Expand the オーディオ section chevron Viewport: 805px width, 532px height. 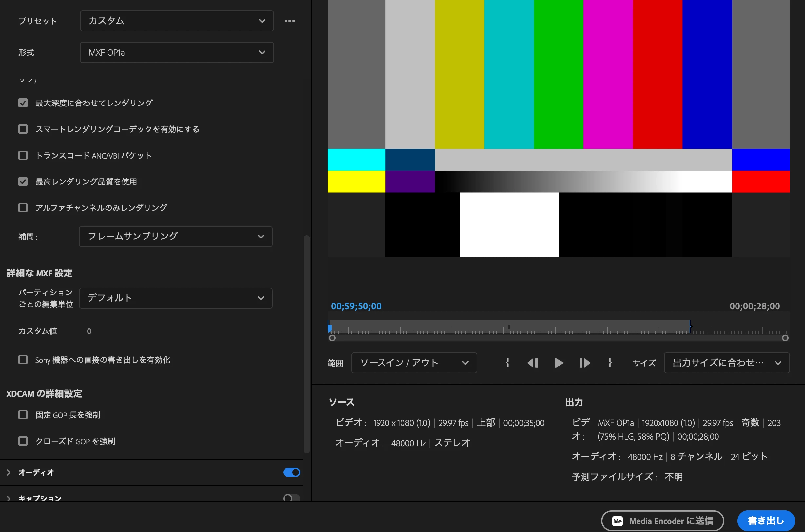click(9, 472)
